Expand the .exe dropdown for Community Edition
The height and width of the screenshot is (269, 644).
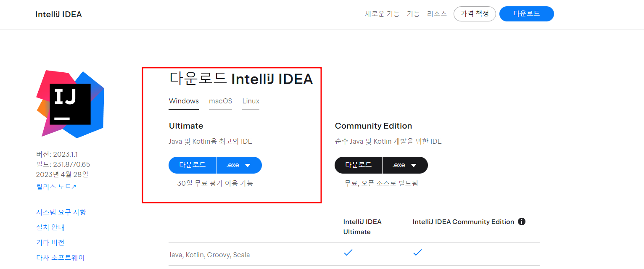coord(405,165)
